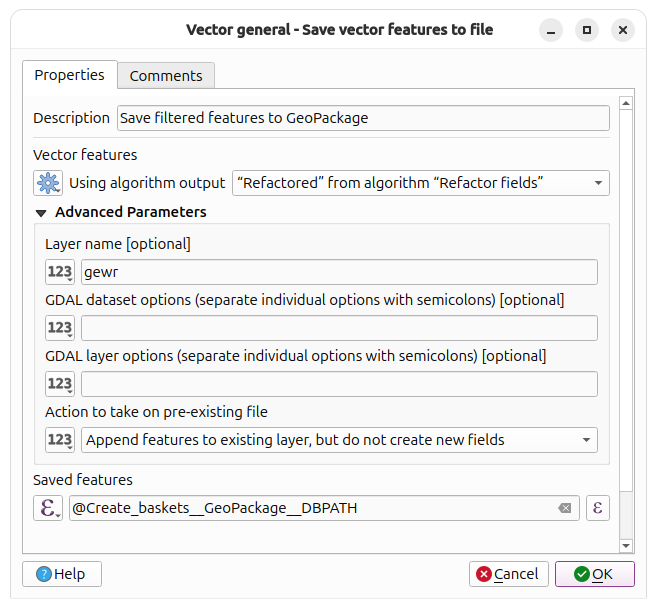Maximize the dialog window
657x609 pixels.
coord(587,30)
